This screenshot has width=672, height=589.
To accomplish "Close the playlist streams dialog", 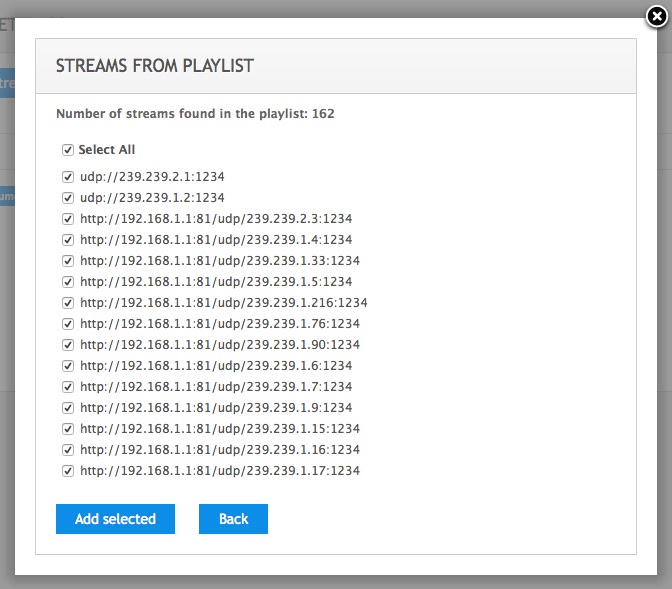I will (x=655, y=17).
